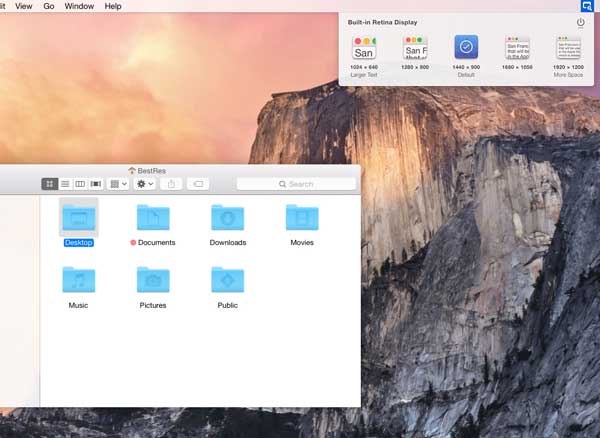Image resolution: width=600 pixels, height=438 pixels.
Task: Click the Public folder name label
Action: click(x=228, y=305)
